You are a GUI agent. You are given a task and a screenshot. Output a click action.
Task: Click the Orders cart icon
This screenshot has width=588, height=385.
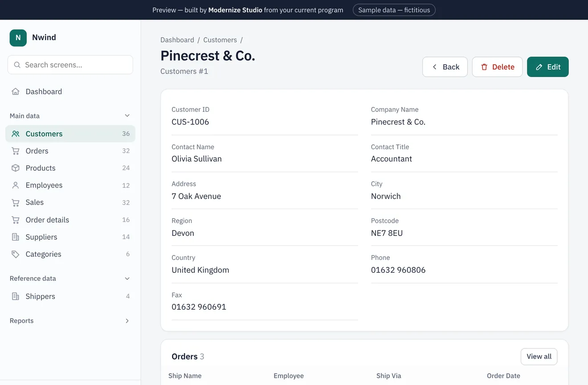click(16, 151)
